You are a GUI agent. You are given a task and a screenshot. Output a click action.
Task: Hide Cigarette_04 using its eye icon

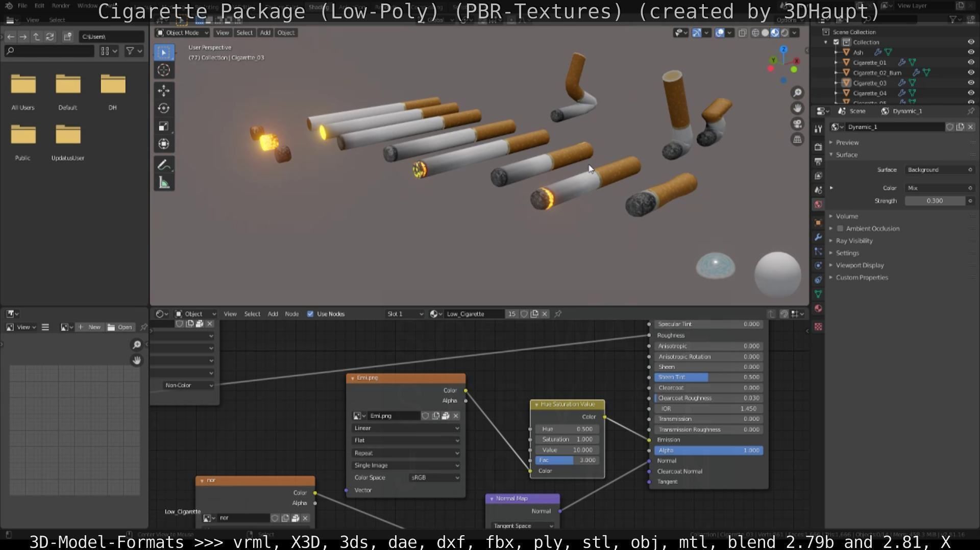(x=971, y=93)
